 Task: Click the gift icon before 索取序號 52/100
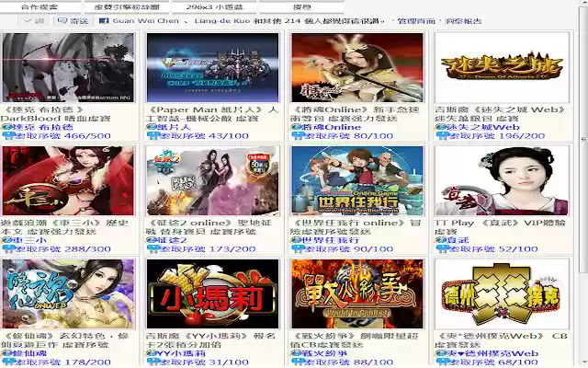(x=443, y=249)
